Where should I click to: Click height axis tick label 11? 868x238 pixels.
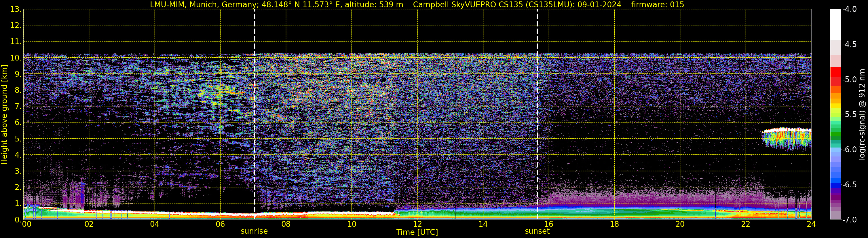[x=15, y=41]
